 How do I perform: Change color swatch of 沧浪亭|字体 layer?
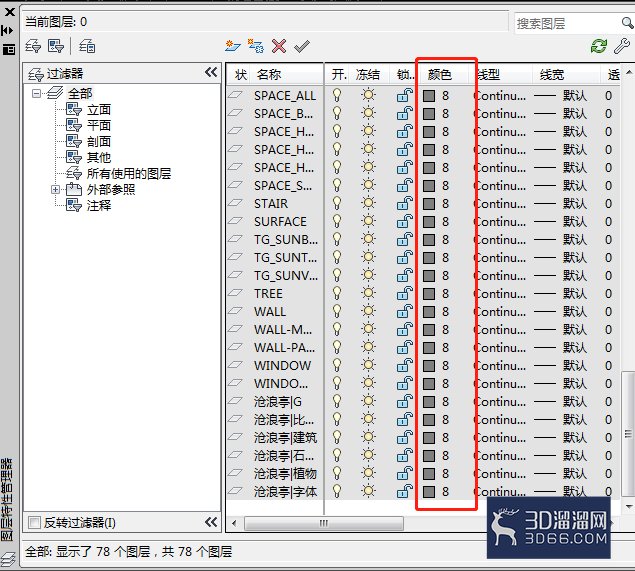tap(429, 492)
